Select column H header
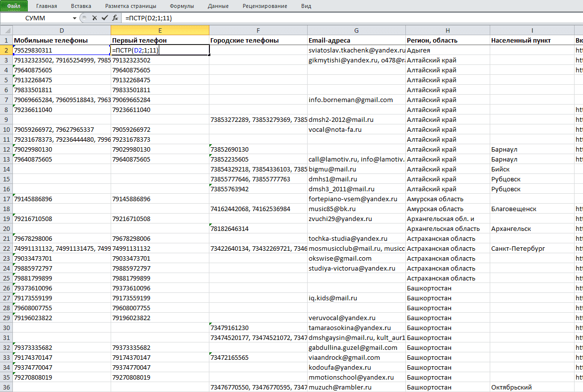This screenshot has width=583, height=392. (448, 30)
